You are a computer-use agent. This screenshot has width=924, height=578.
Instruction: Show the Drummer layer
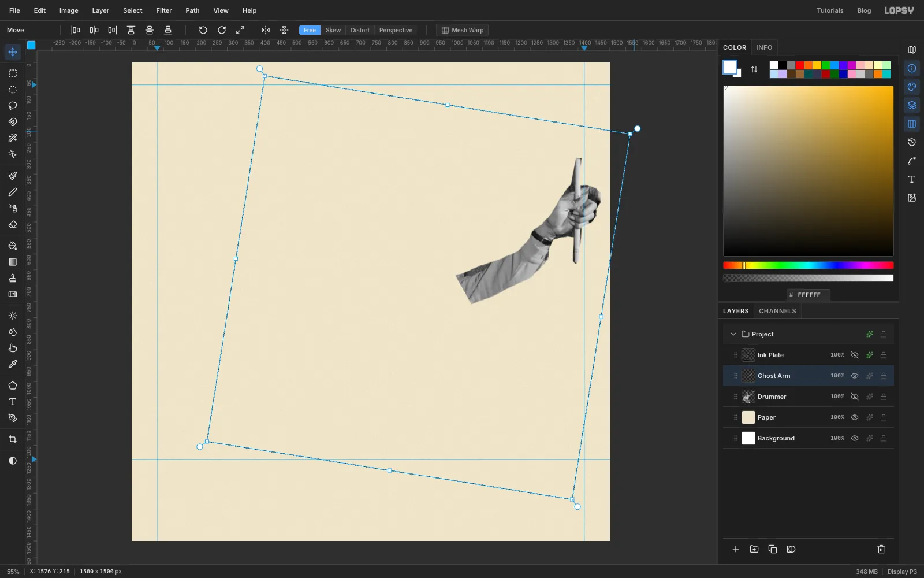pos(855,397)
